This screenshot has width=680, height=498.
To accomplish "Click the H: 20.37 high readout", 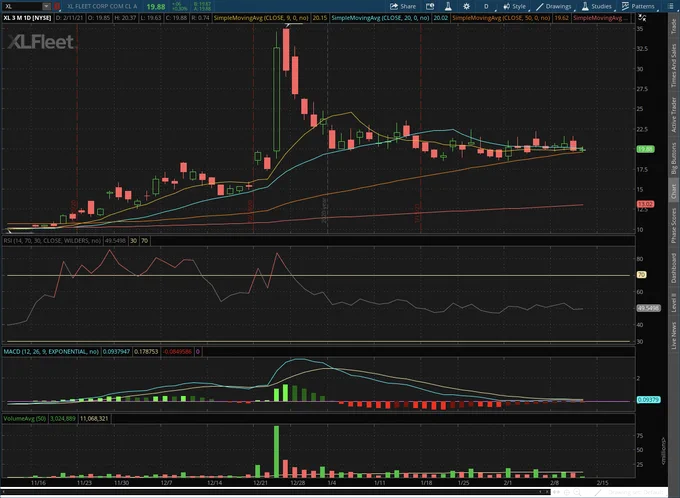I will 125,18.
